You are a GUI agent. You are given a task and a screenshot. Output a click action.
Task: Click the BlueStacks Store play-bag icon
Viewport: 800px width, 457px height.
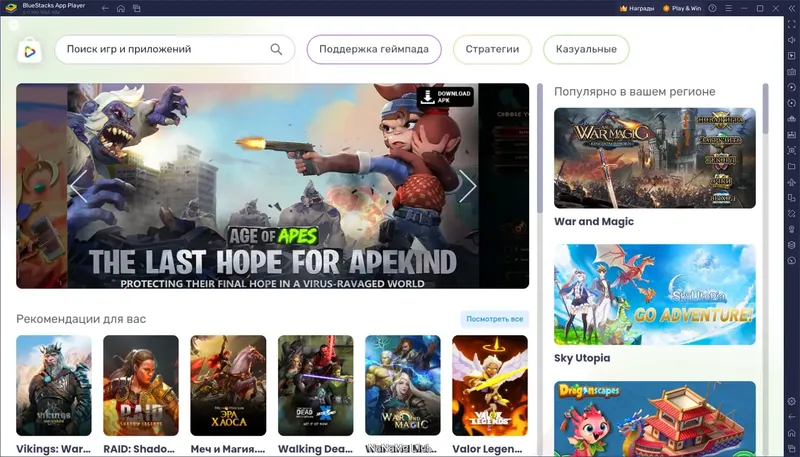pos(30,50)
